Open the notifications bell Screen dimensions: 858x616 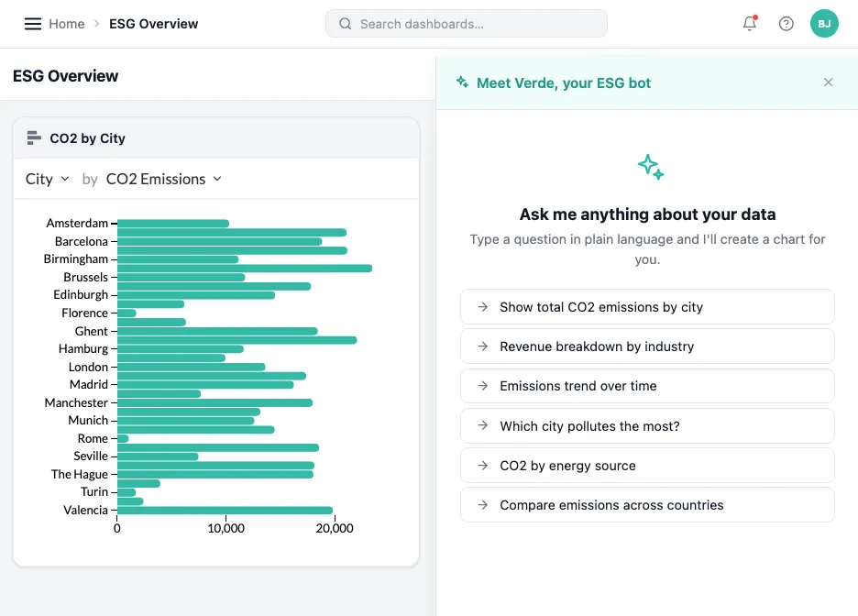click(750, 24)
